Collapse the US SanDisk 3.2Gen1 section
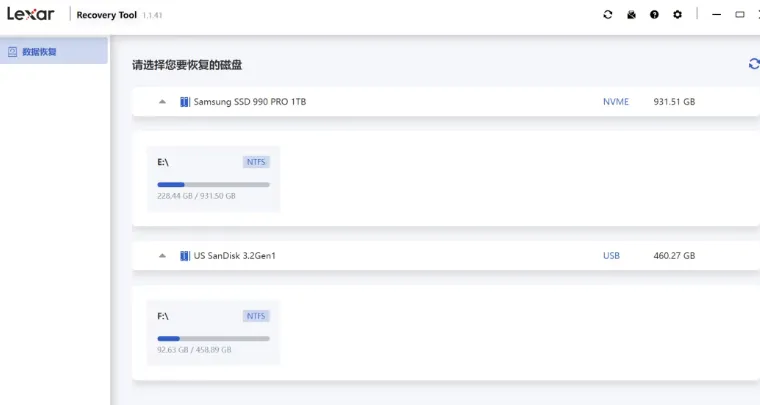The height and width of the screenshot is (405, 760). coord(162,255)
